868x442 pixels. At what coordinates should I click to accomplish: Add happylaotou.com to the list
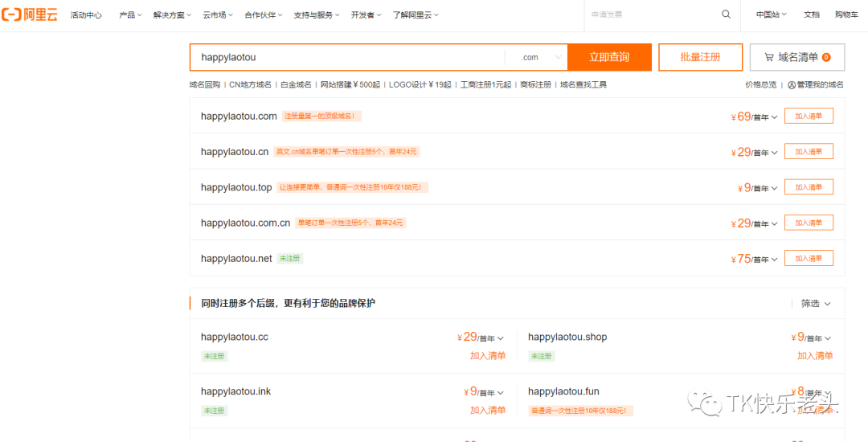click(809, 117)
